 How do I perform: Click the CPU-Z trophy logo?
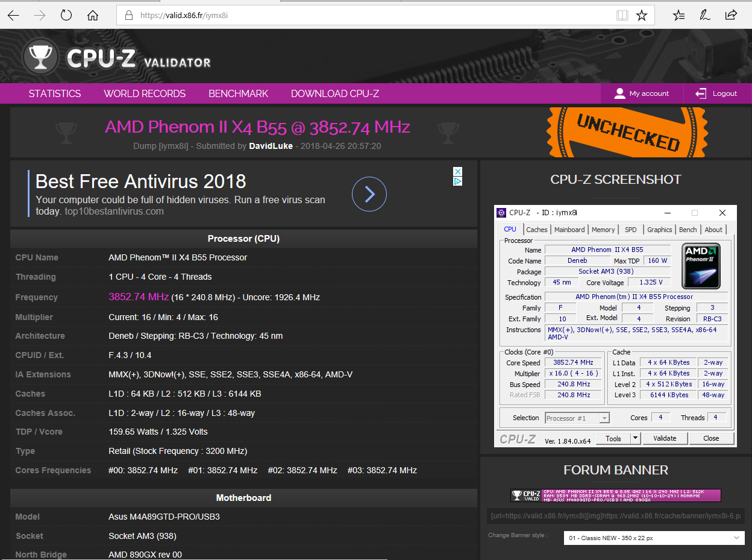[x=40, y=57]
